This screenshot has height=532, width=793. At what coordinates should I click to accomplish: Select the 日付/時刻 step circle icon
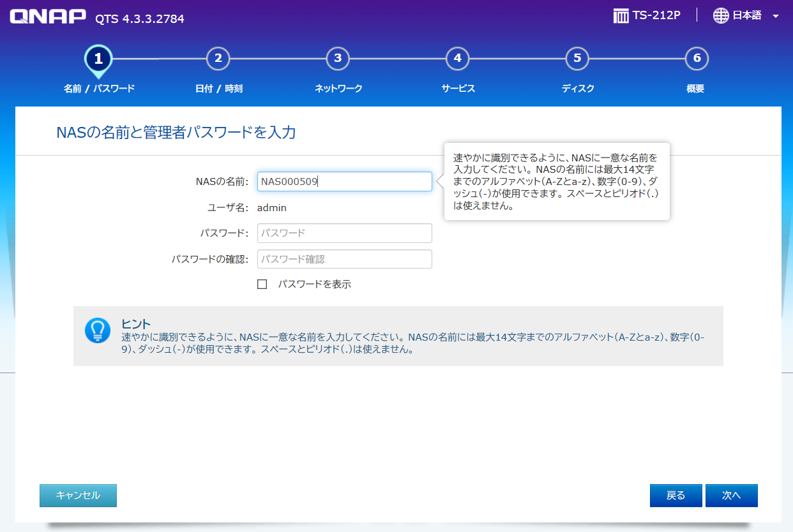coord(218,58)
